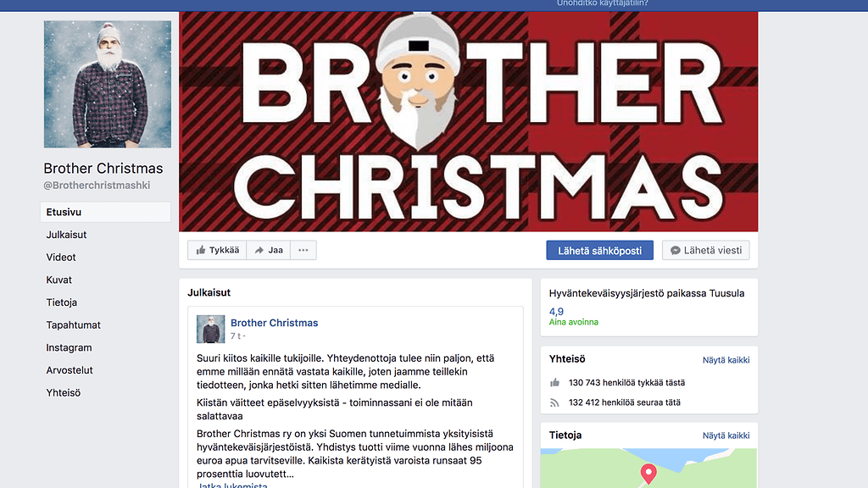The height and width of the screenshot is (488, 868).
Task: Click the Lähetä sähköposti button
Action: tap(599, 250)
